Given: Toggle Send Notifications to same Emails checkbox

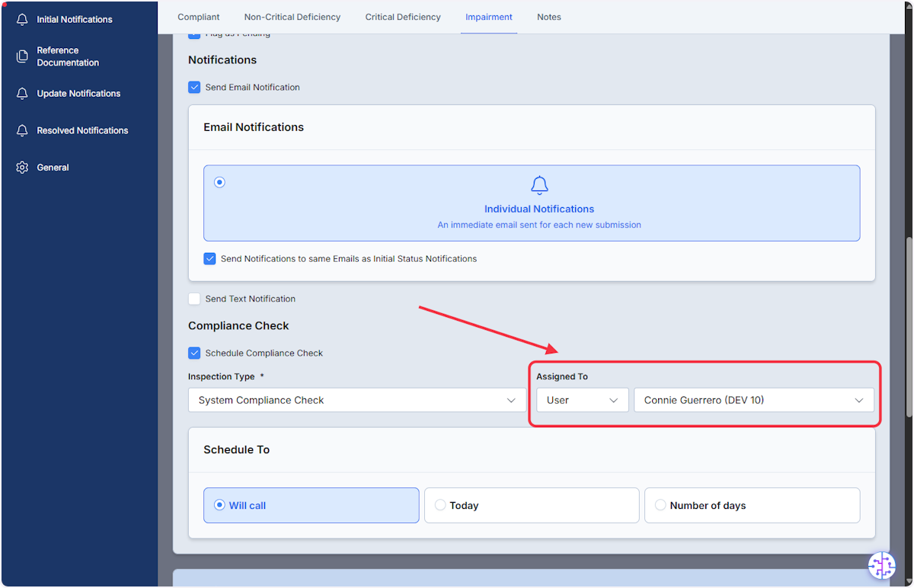Looking at the screenshot, I should tap(209, 259).
